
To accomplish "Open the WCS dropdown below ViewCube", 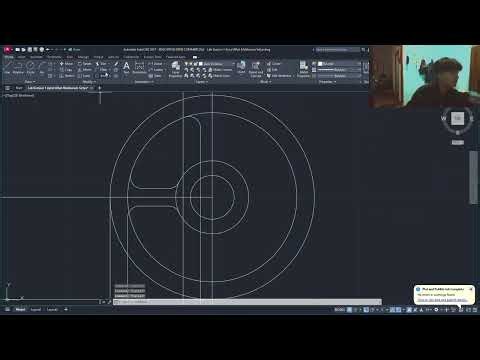I will (x=458, y=142).
